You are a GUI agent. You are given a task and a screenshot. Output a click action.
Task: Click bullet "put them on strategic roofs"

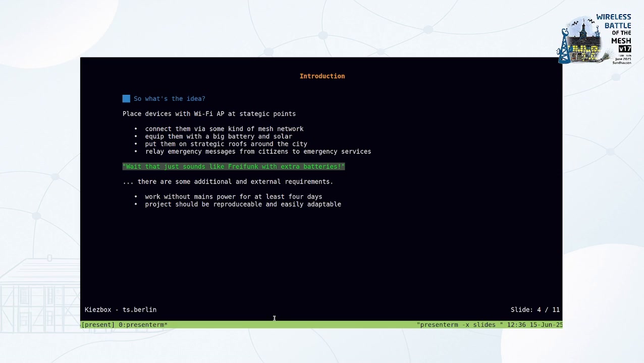pyautogui.click(x=226, y=144)
